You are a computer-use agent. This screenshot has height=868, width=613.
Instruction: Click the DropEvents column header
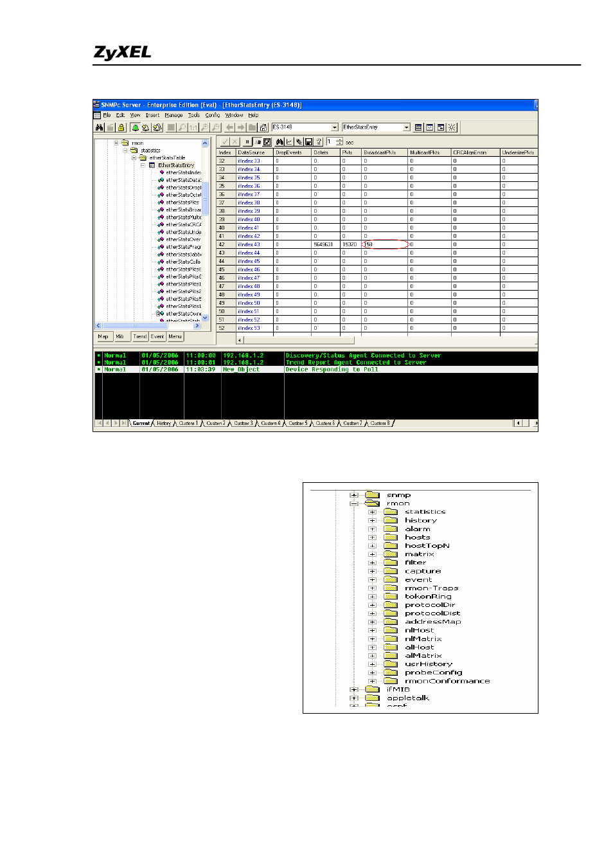click(292, 152)
